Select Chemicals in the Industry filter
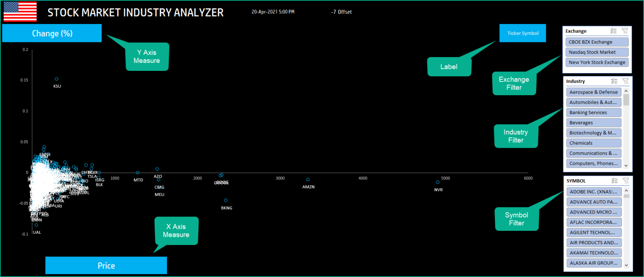This screenshot has height=277, width=644. [594, 143]
